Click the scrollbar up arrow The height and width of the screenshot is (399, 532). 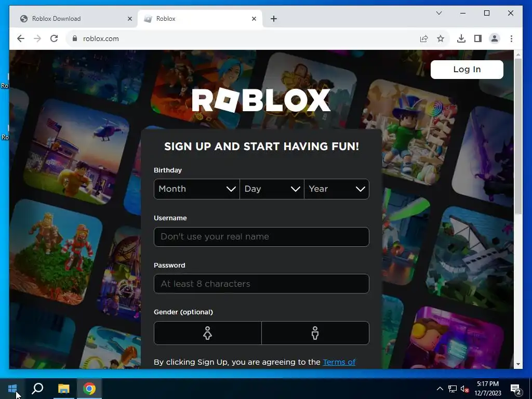[518, 54]
